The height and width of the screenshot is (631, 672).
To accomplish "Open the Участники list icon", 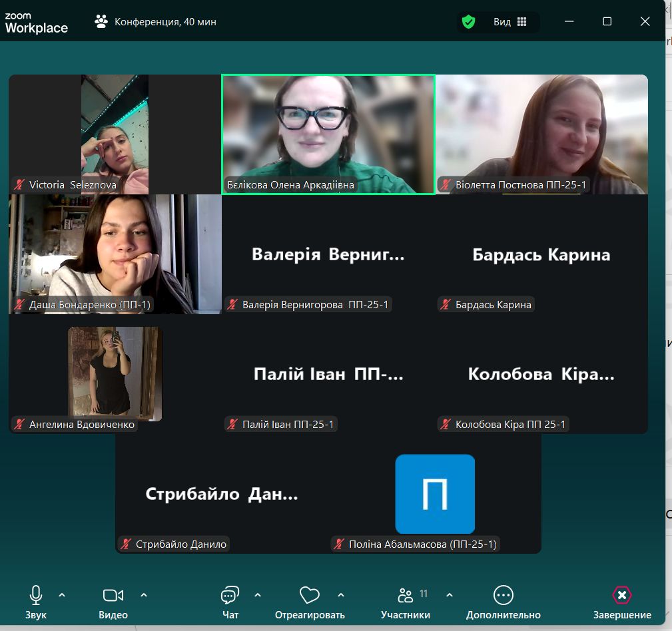I will 405,594.
